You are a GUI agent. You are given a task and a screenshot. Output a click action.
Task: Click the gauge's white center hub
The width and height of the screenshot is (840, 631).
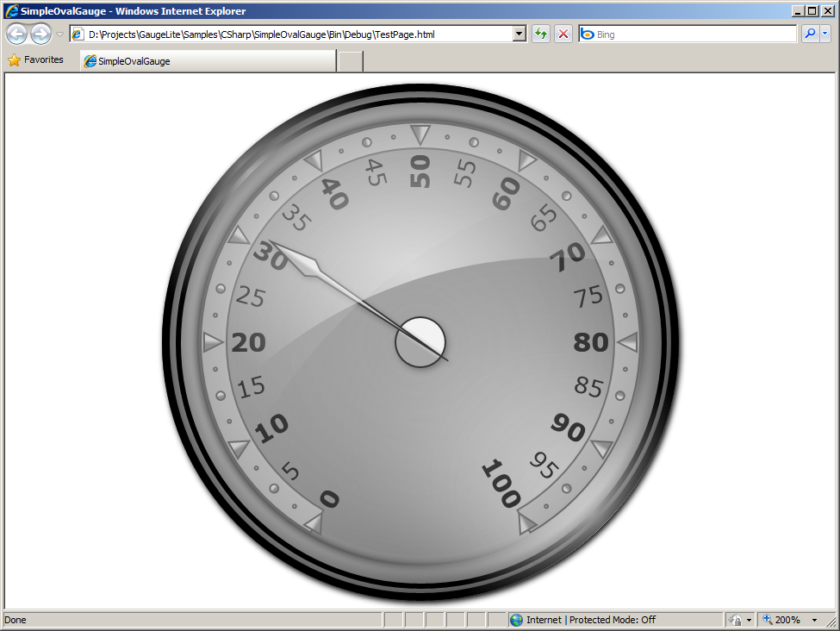pos(420,341)
